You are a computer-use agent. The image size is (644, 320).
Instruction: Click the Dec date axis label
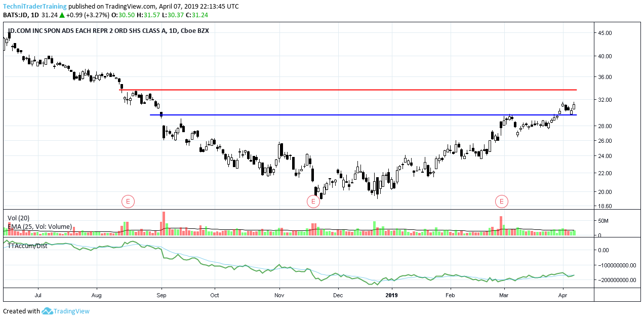pyautogui.click(x=338, y=294)
